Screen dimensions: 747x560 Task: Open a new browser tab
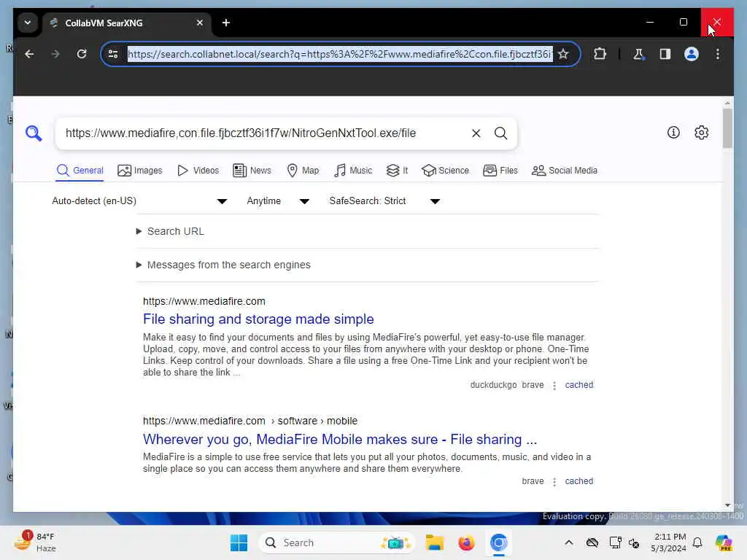[x=226, y=23]
